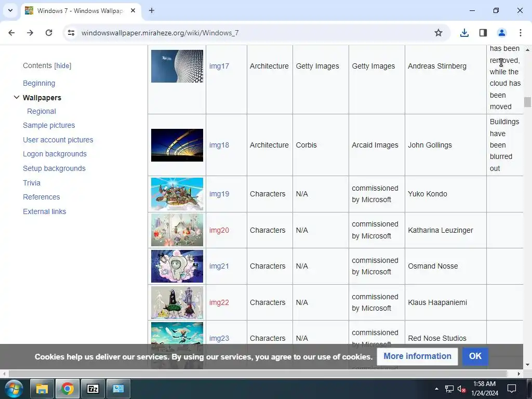This screenshot has width=532, height=399.
Task: Jump to Trivia section
Action: (32, 183)
